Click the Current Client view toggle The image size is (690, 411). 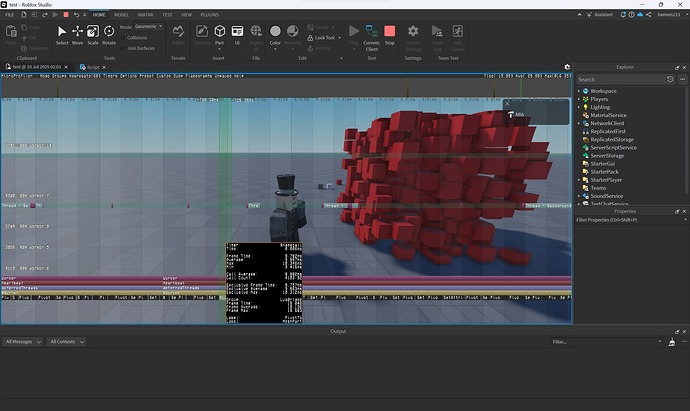pyautogui.click(x=371, y=37)
